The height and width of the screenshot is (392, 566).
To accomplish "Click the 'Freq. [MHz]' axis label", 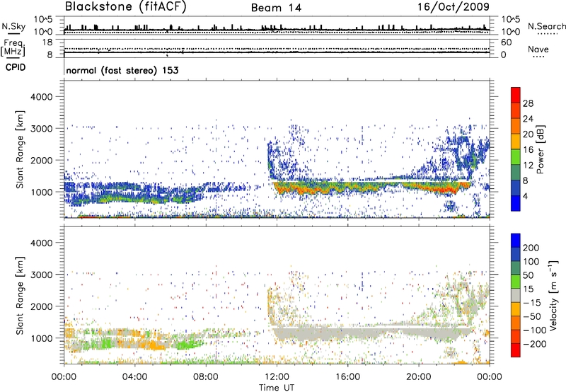I will click(13, 48).
